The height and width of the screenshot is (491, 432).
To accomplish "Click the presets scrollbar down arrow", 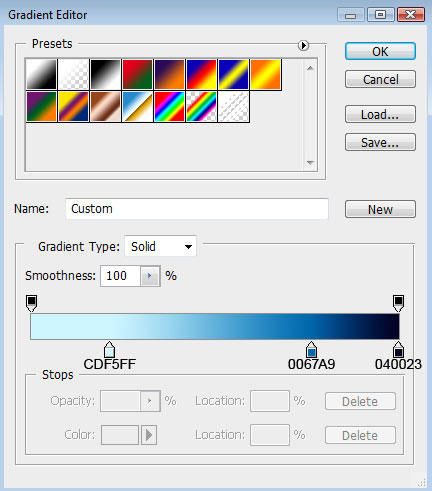I will [x=310, y=163].
